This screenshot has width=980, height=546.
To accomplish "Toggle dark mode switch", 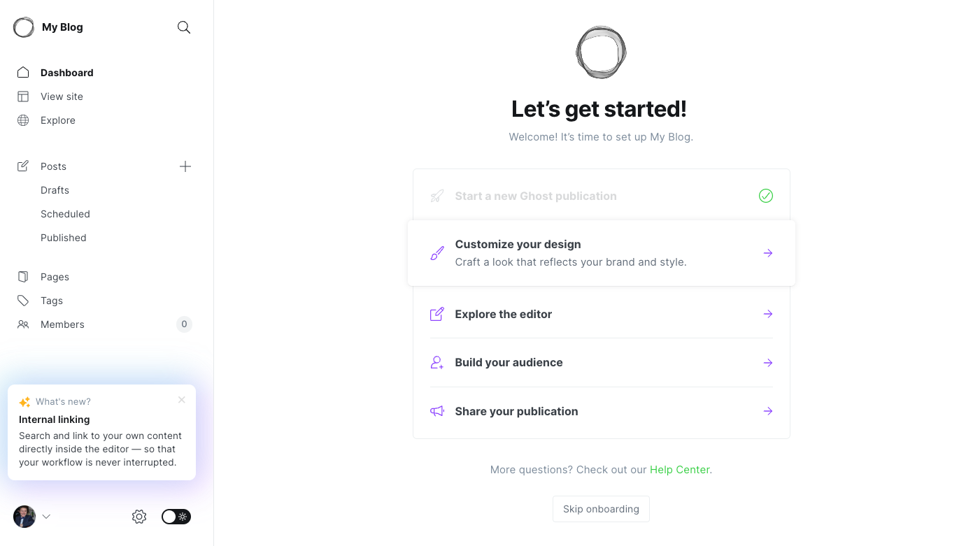I will [176, 517].
